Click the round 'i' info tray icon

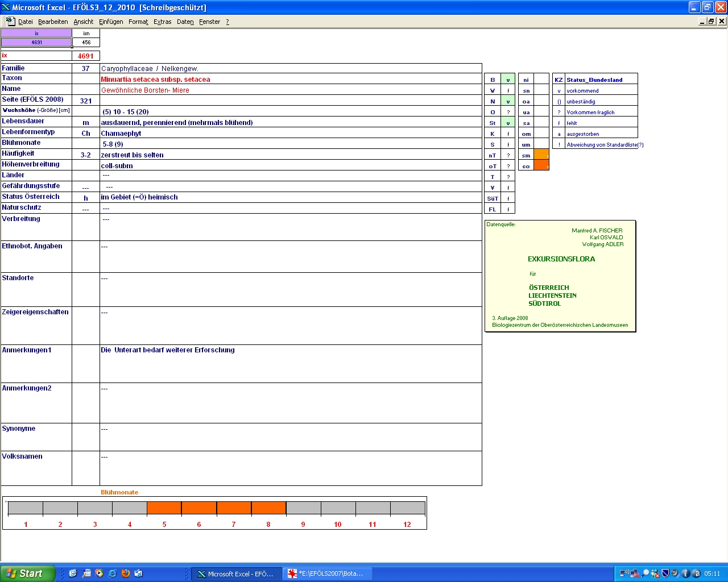pyautogui.click(x=685, y=573)
